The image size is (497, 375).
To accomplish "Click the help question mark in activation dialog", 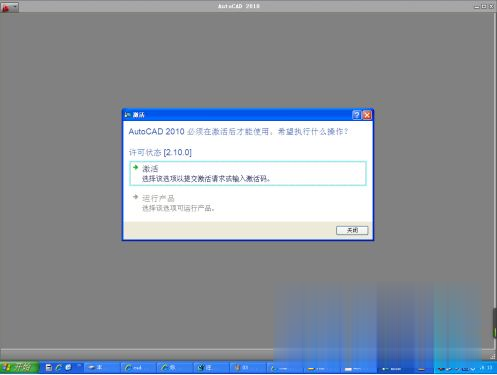I will [356, 115].
